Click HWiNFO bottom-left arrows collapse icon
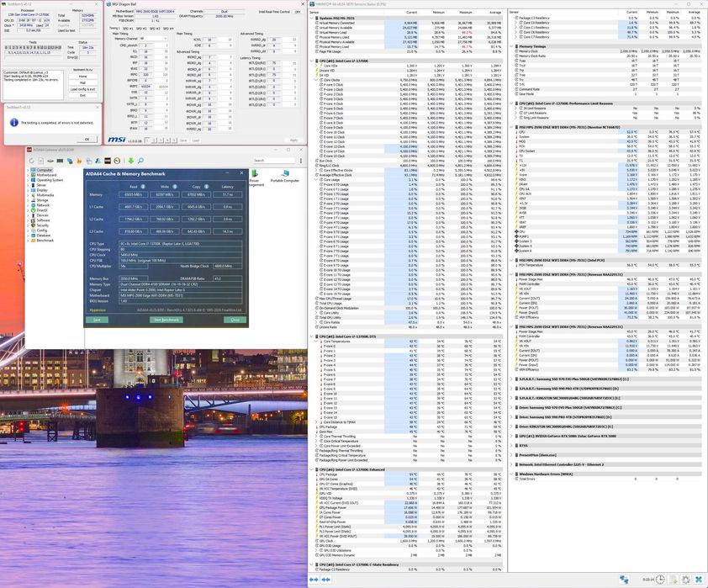This screenshot has width=708, height=588. point(314,580)
